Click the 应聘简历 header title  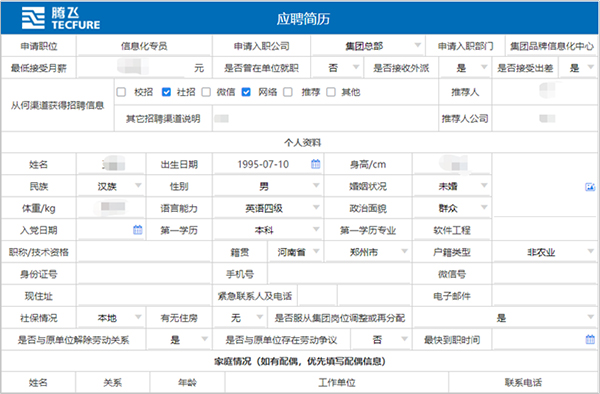tap(303, 19)
